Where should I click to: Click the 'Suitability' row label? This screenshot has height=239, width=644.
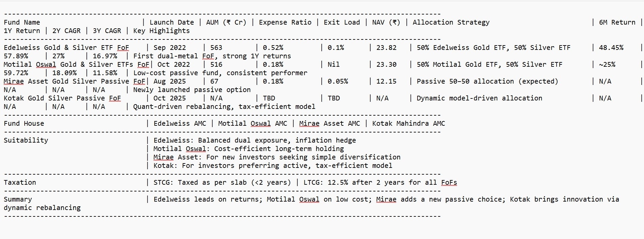click(26, 140)
